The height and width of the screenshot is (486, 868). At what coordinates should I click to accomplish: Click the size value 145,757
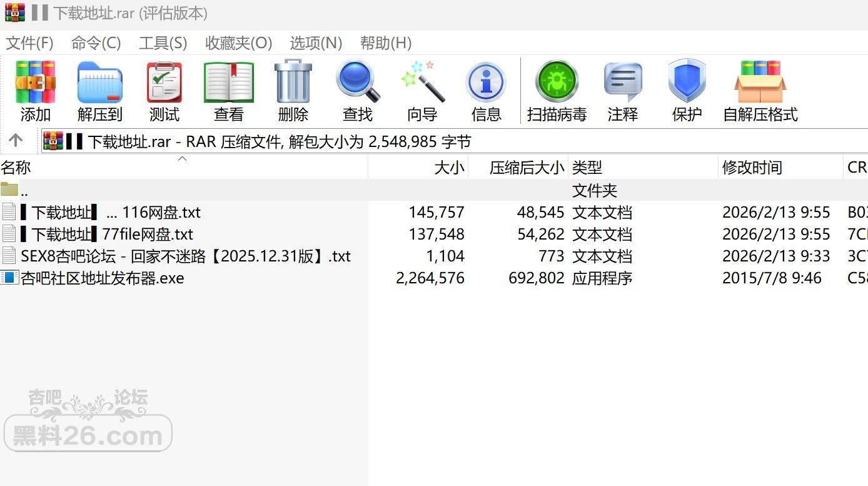[437, 213]
